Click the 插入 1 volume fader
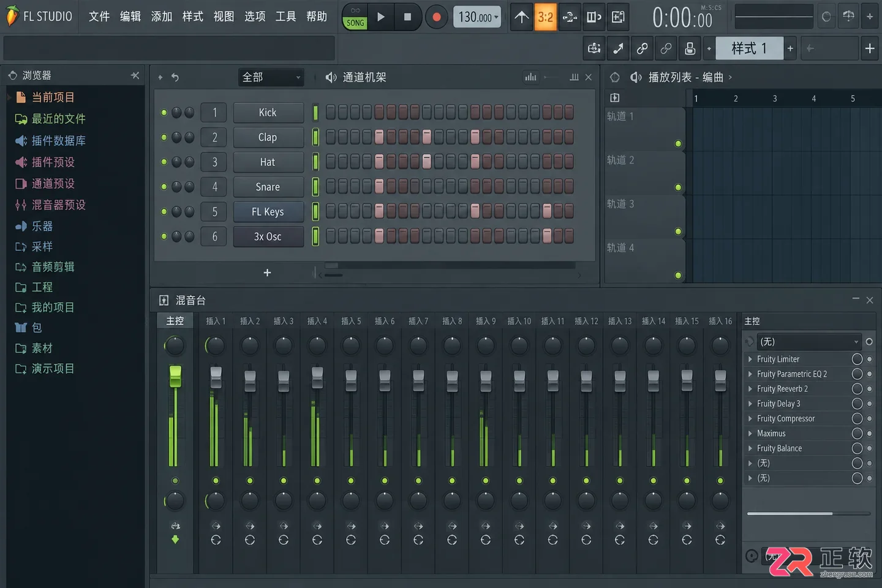Screen dimensions: 882x588 click(x=216, y=377)
